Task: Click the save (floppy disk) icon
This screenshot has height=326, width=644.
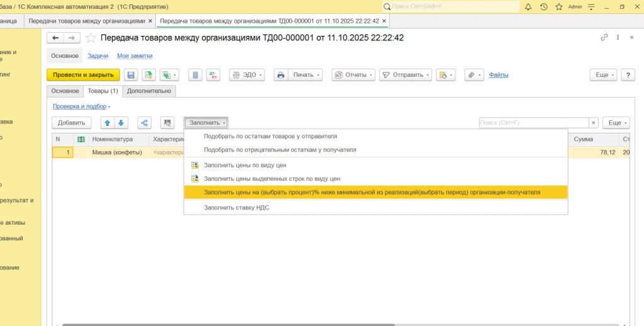Action: pos(131,75)
